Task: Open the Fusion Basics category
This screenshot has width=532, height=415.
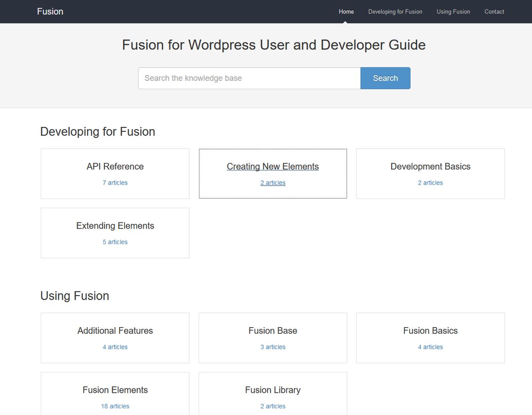Action: 430,331
